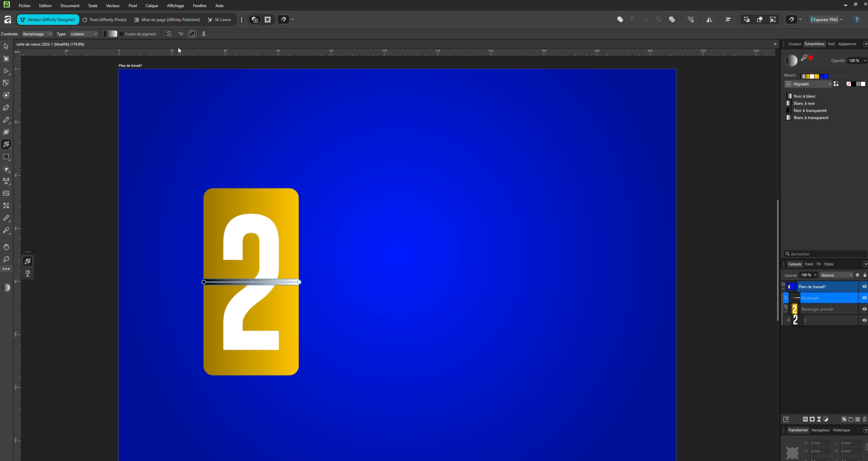Open the Contexte Remplissage dropdown
Viewport: 868px width, 461px height.
coord(37,34)
